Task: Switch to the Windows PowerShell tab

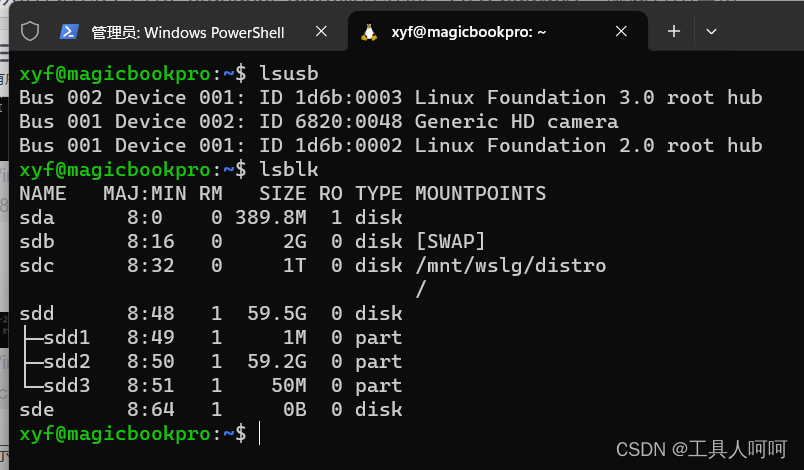Action: coord(187,32)
